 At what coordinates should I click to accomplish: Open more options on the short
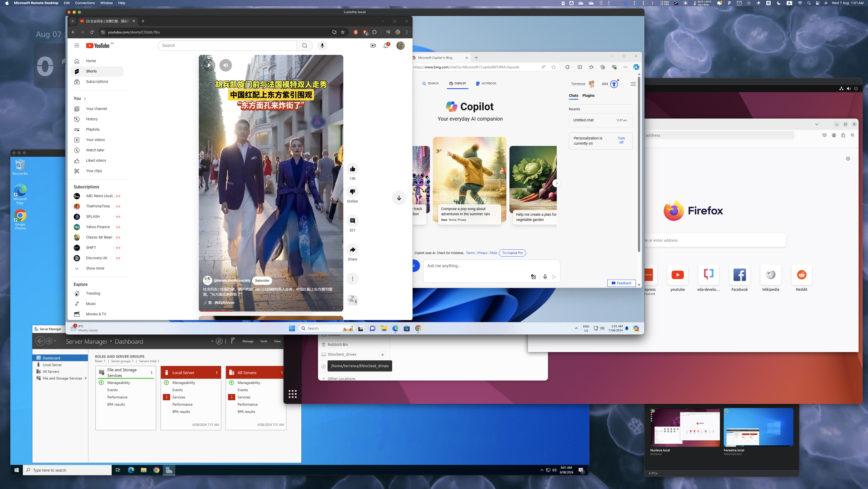coord(352,279)
